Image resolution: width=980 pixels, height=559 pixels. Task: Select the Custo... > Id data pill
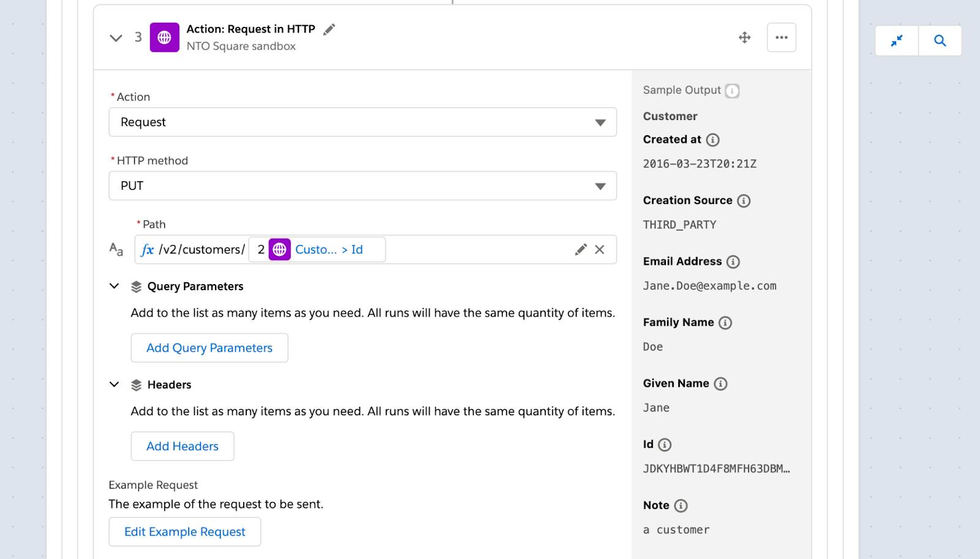click(x=317, y=249)
